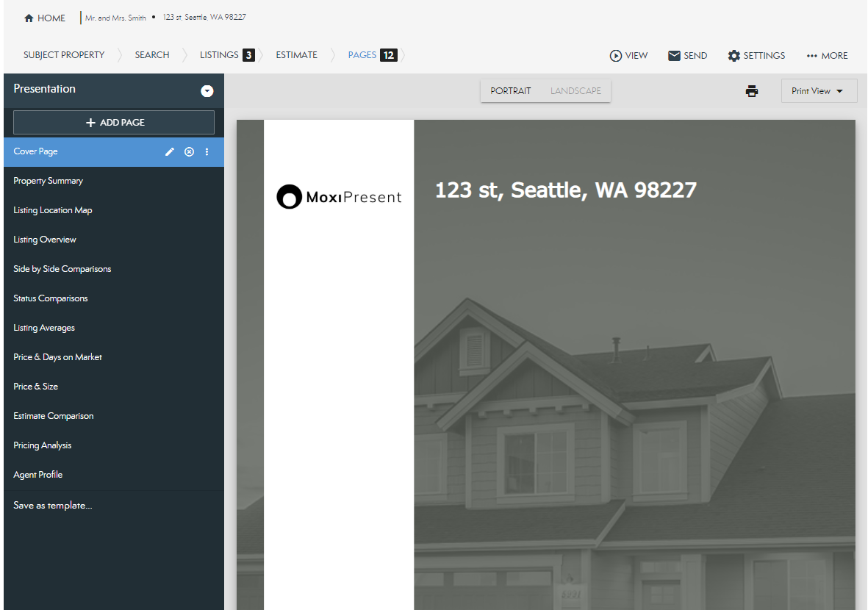Click the MoxiPresent logo on cover
This screenshot has height=610, width=868.
[339, 197]
